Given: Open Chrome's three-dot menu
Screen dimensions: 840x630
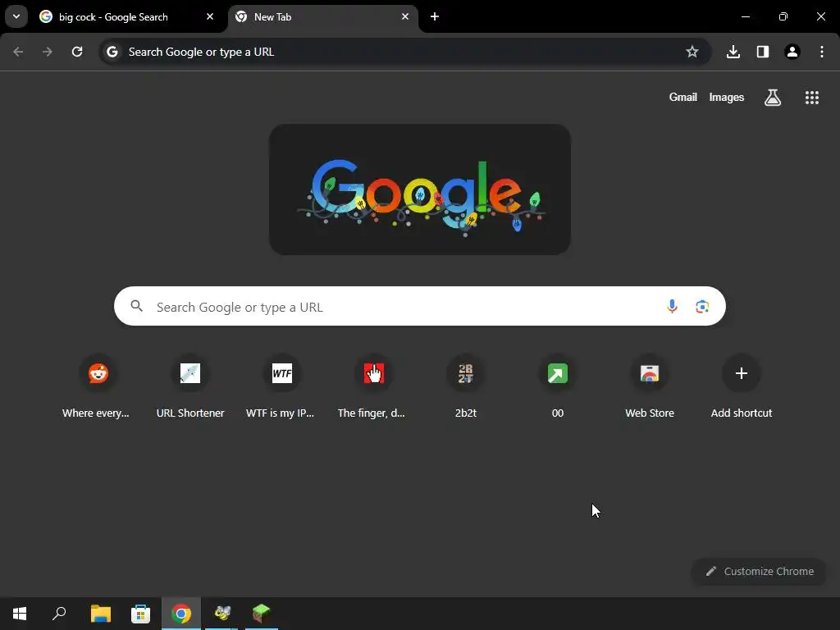Looking at the screenshot, I should click(822, 52).
